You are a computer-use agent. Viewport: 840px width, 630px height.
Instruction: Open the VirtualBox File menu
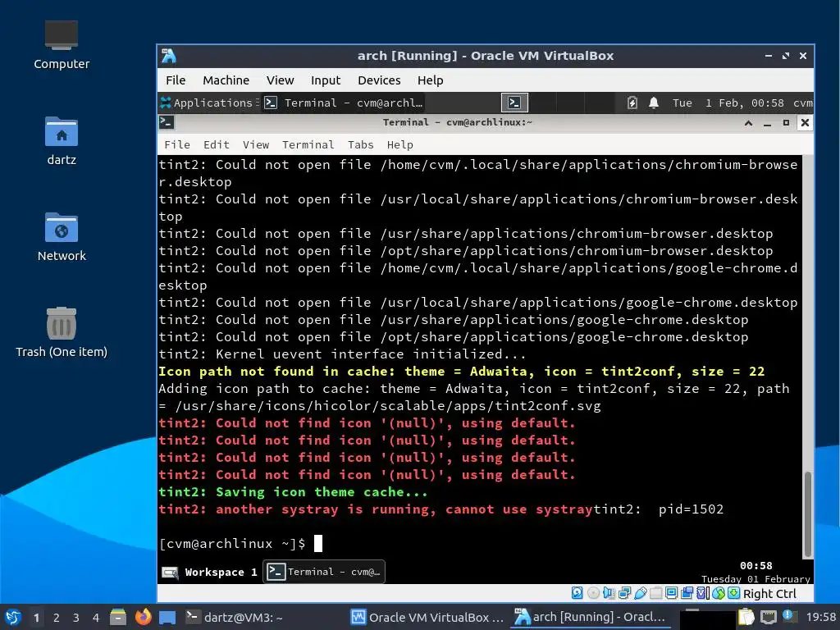[176, 80]
